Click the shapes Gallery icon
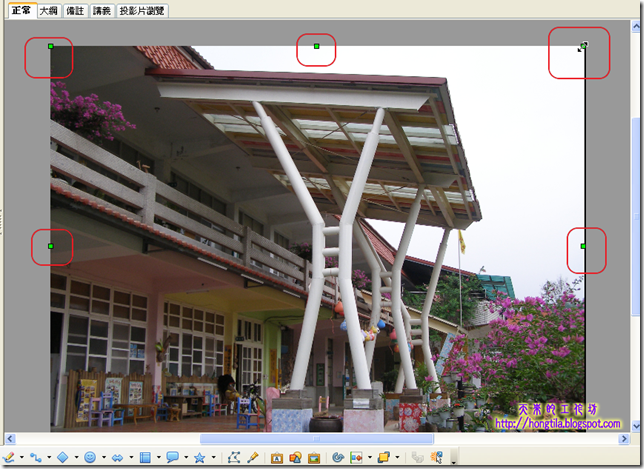 click(295, 457)
